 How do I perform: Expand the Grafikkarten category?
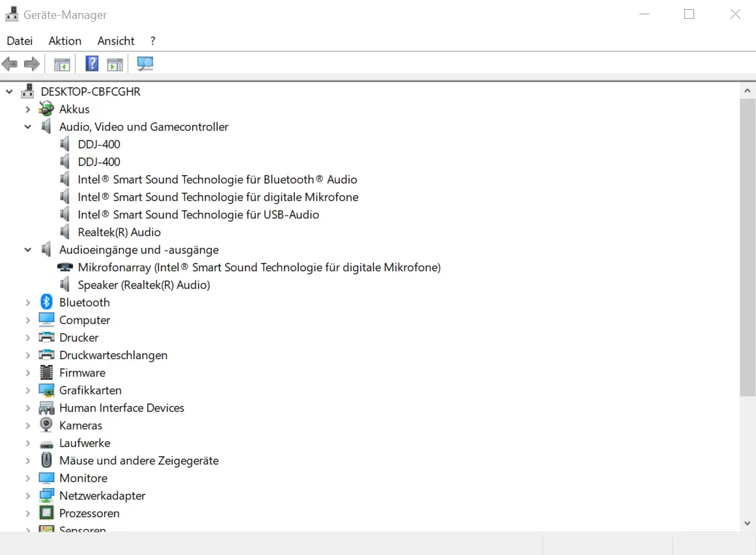point(28,390)
